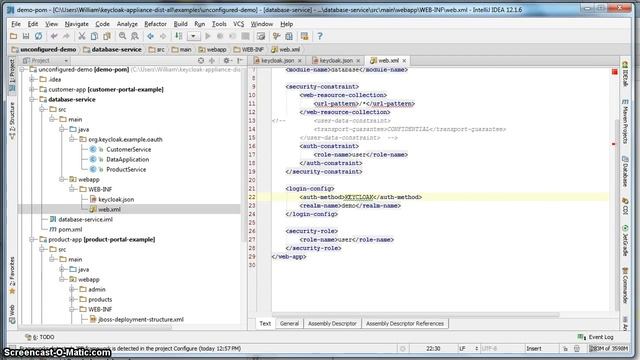Viewport: 640px width, 360px height.
Task: Collapse org.keycloak.example.oauth package node
Action: point(72,139)
